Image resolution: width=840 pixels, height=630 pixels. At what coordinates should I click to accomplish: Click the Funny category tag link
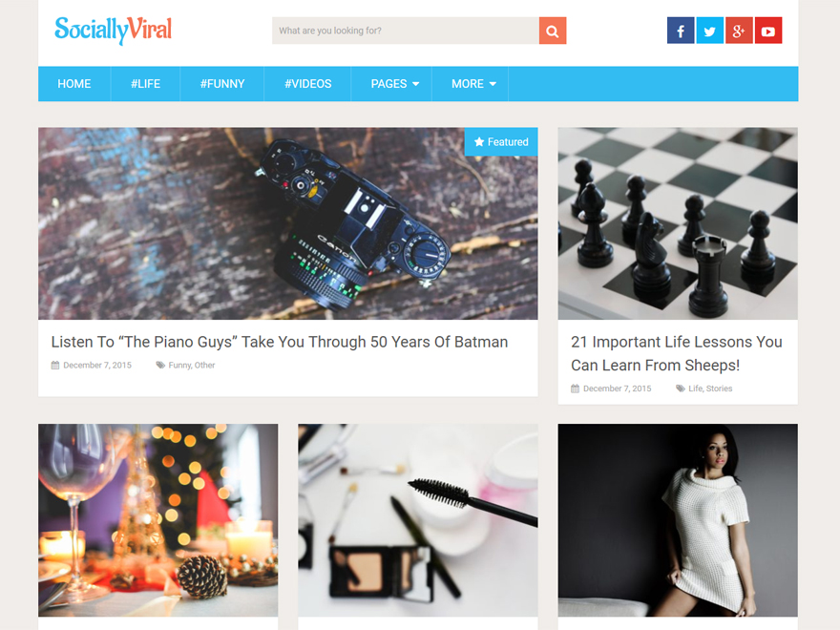click(179, 366)
